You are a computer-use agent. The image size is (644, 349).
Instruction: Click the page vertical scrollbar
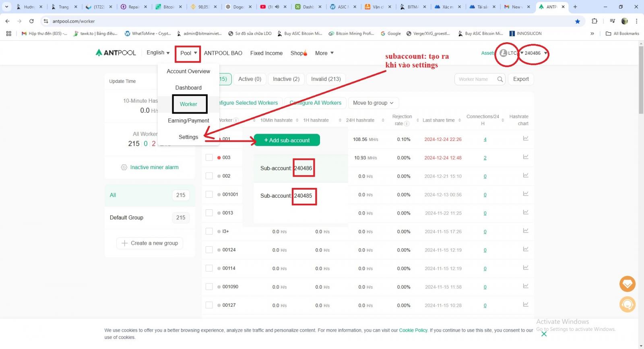(x=641, y=80)
